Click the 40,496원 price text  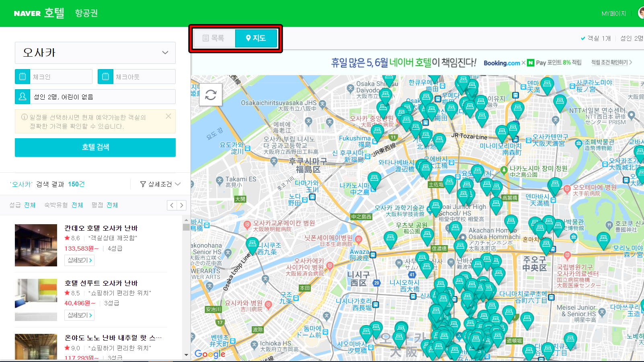coord(80,303)
